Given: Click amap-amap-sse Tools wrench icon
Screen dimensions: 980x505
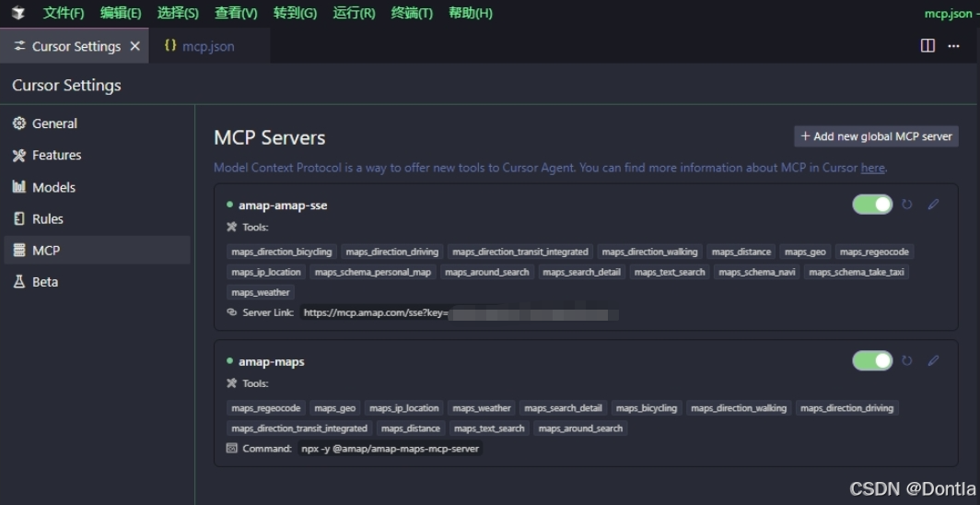Looking at the screenshot, I should pyautogui.click(x=232, y=227).
